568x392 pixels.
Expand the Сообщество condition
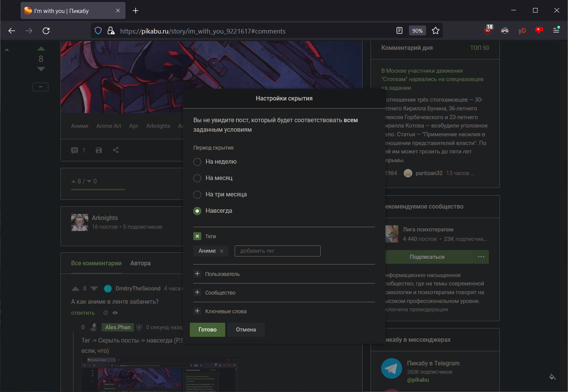pos(197,292)
